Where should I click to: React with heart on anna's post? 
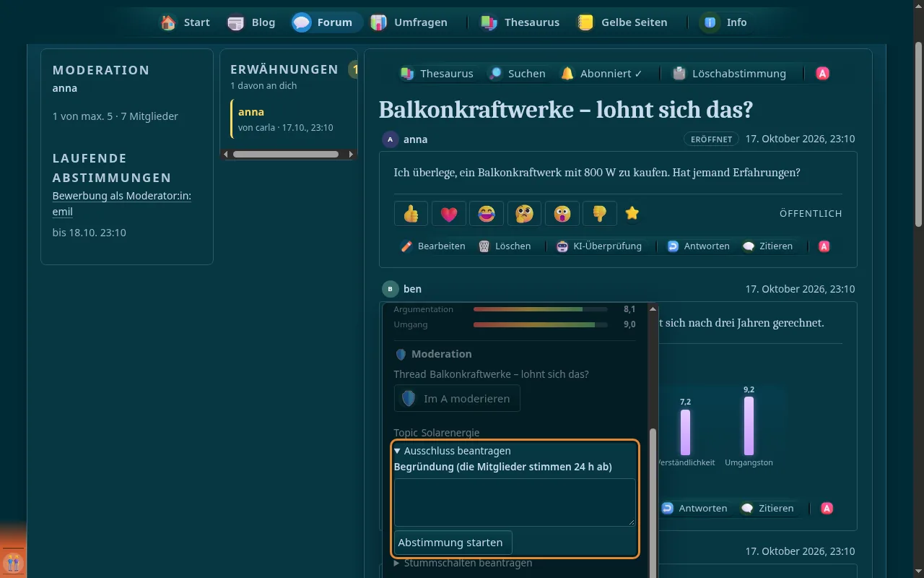pos(448,214)
